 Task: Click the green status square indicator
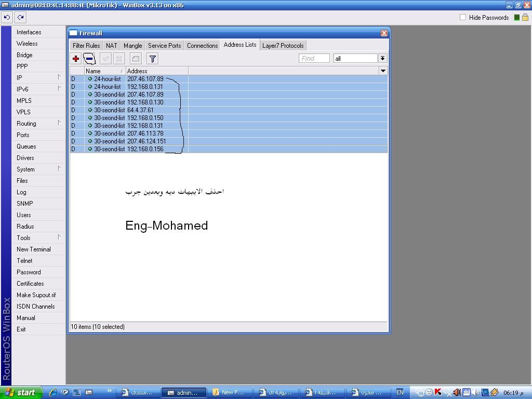(517, 18)
